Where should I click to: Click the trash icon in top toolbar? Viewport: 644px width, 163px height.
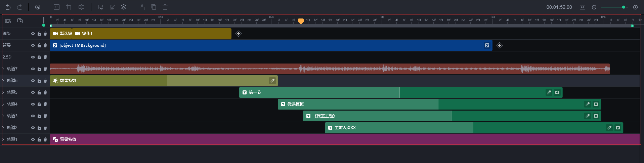[165, 7]
